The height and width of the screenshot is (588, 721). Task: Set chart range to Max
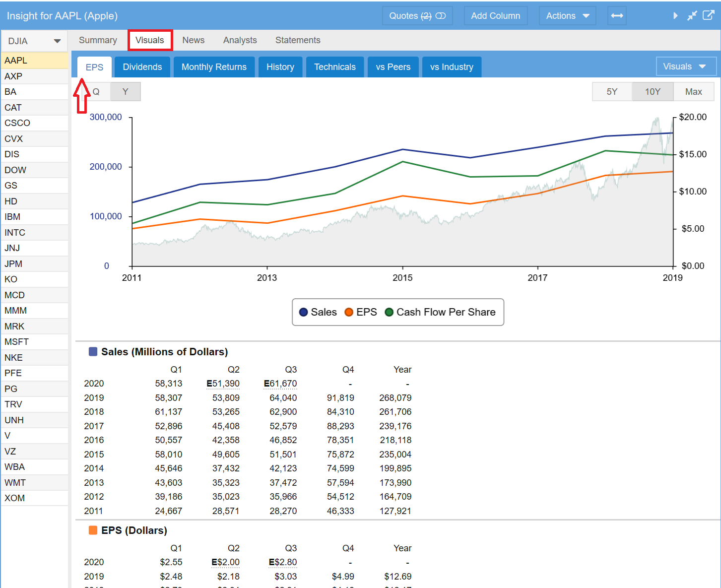[x=693, y=92]
